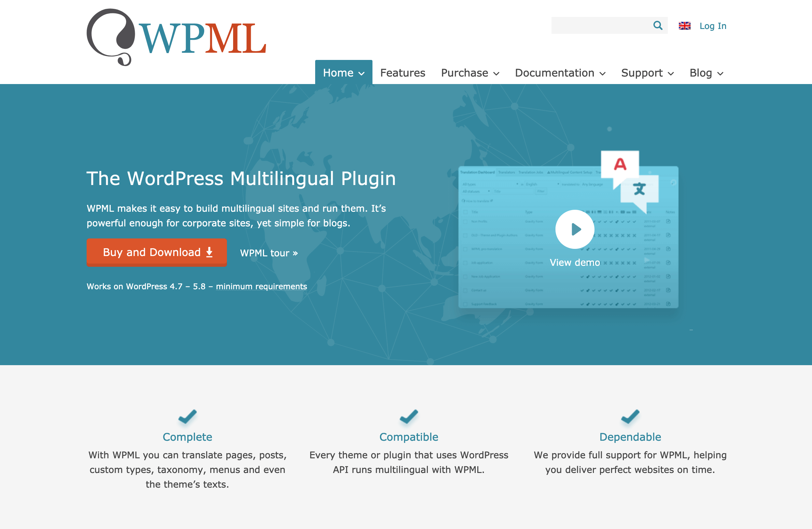Select the Features menu item
The image size is (812, 529).
tap(402, 73)
